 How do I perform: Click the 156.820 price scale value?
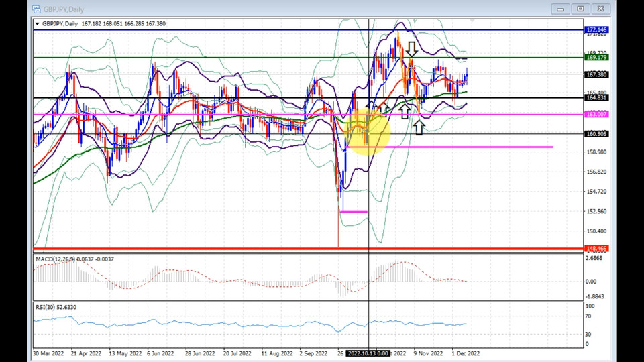[x=596, y=172]
